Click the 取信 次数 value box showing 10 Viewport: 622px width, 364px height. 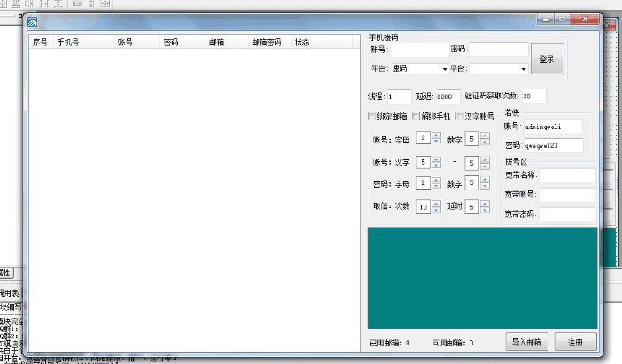tap(424, 206)
